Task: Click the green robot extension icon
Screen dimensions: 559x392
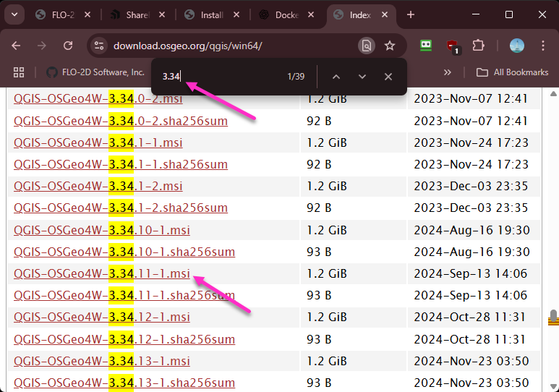Action: [x=426, y=46]
